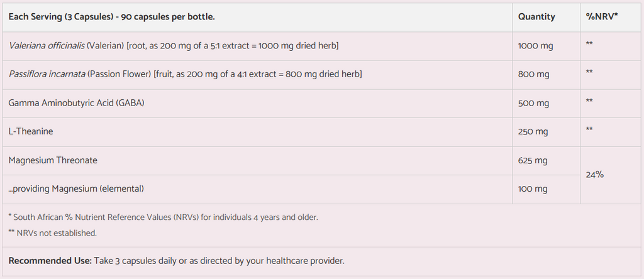
Task: Click the double asterisk in the Valerian row
Action: (589, 44)
